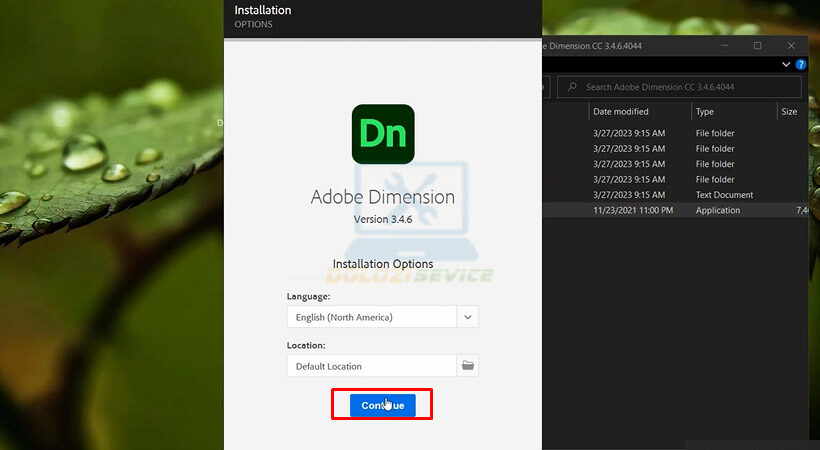This screenshot has height=450, width=820.
Task: Click the Continue button
Action: [x=382, y=405]
